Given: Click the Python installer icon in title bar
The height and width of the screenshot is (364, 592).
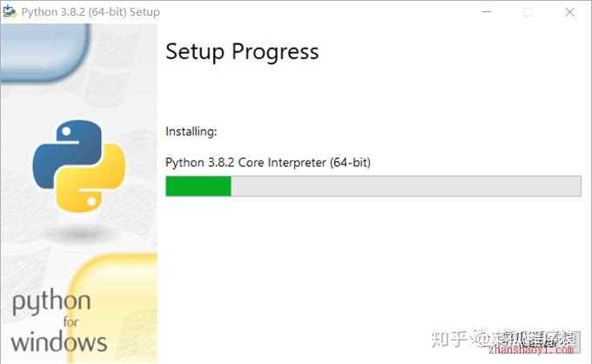Looking at the screenshot, I should click(10, 11).
